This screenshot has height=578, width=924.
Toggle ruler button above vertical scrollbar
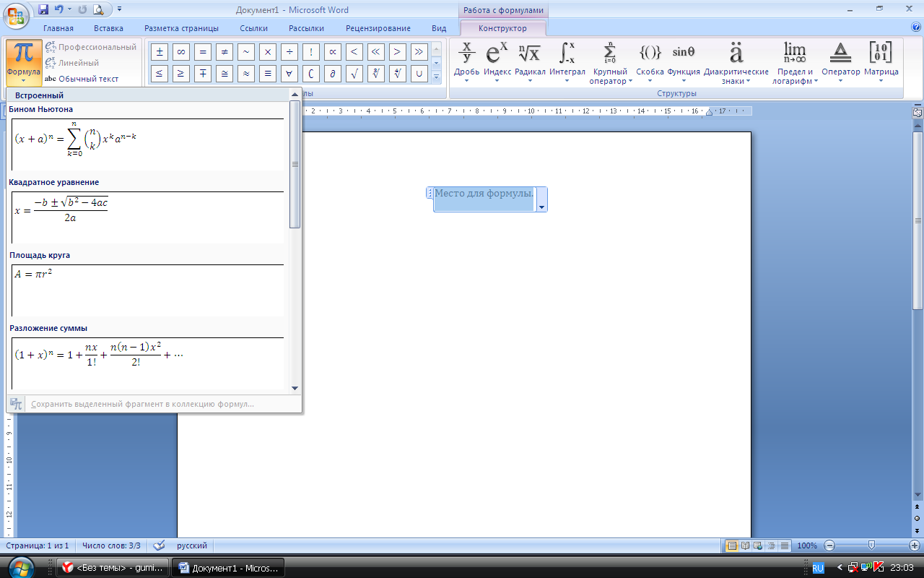(918, 113)
